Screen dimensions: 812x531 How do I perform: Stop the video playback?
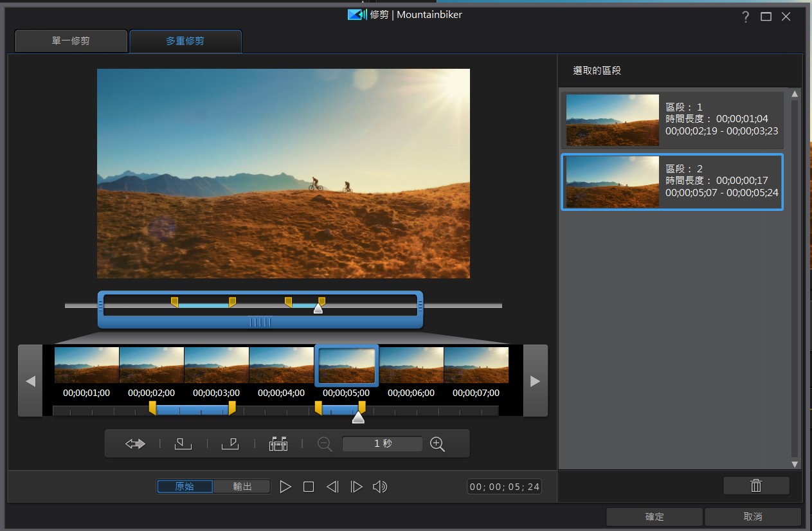[309, 487]
